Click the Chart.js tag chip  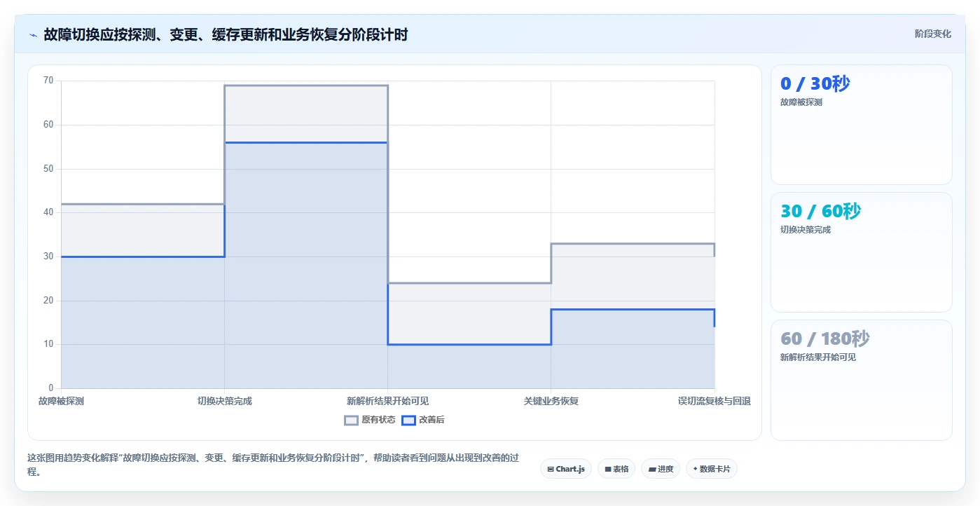566,469
